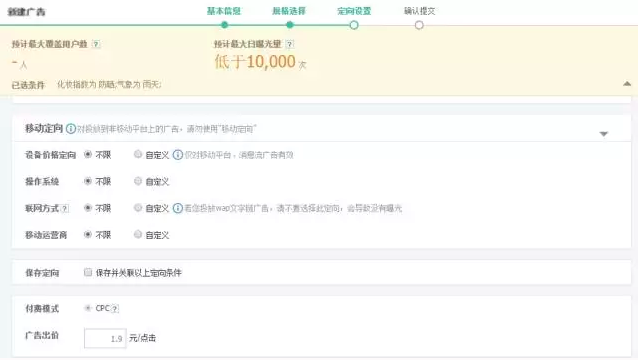638x360 pixels.
Task: Click 定向设置 step circle in progress bar
Action: coord(354,25)
